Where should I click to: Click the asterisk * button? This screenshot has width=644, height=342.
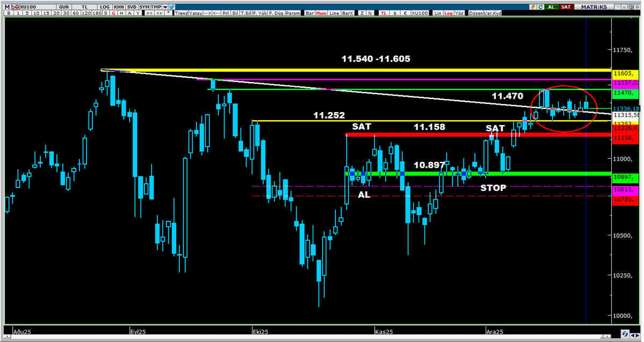click(169, 13)
